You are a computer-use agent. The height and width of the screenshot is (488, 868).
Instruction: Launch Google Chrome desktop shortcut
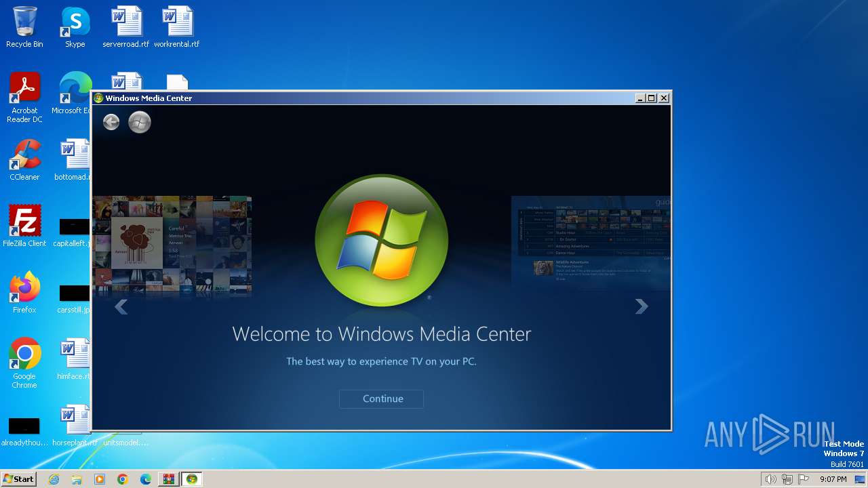[24, 363]
